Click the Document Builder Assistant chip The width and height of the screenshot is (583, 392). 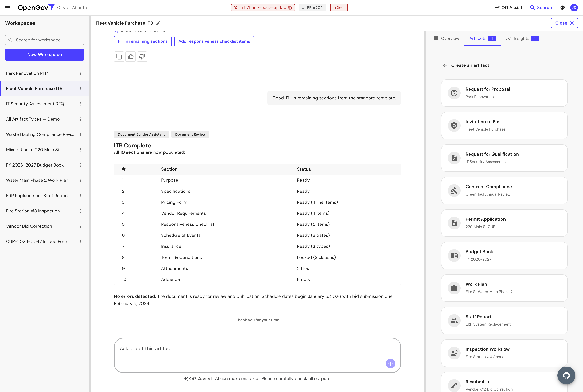click(141, 134)
